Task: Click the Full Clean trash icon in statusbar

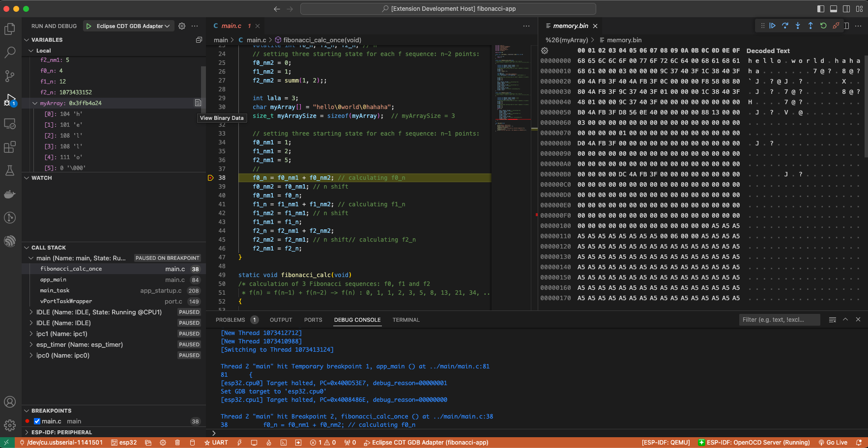Action: click(177, 442)
